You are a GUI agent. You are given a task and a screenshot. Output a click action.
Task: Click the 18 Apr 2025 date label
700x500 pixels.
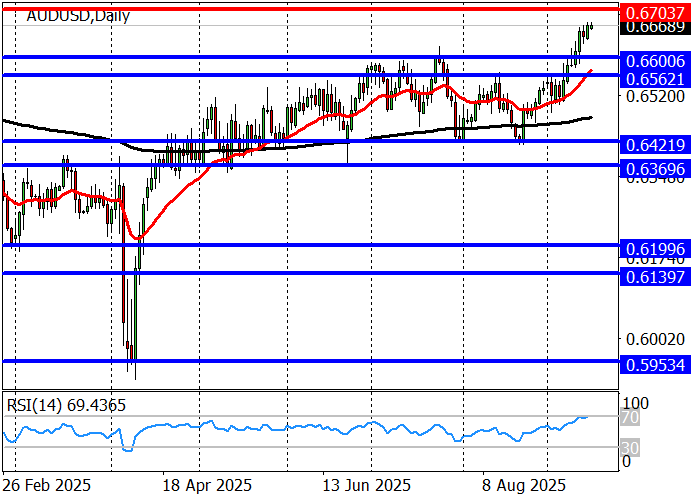pyautogui.click(x=207, y=485)
